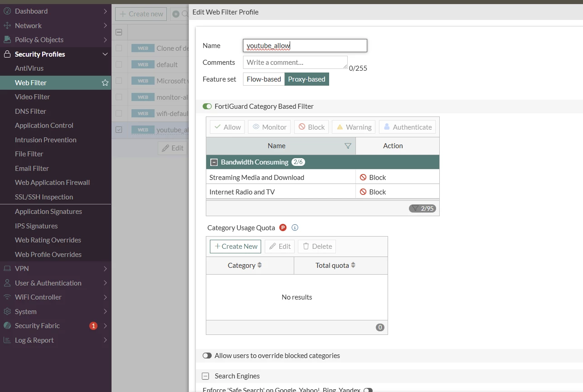Click the Name field containing youtube_allow
The image size is (583, 392).
click(x=305, y=45)
